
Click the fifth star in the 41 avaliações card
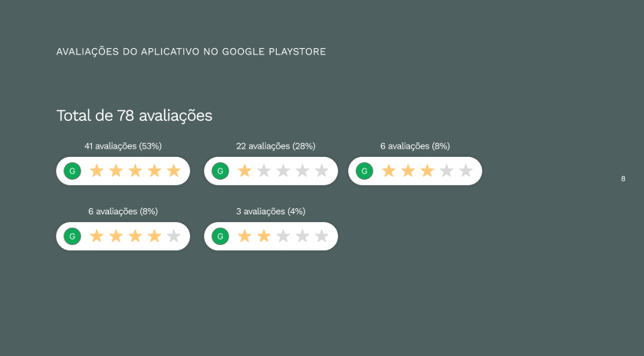pos(174,171)
